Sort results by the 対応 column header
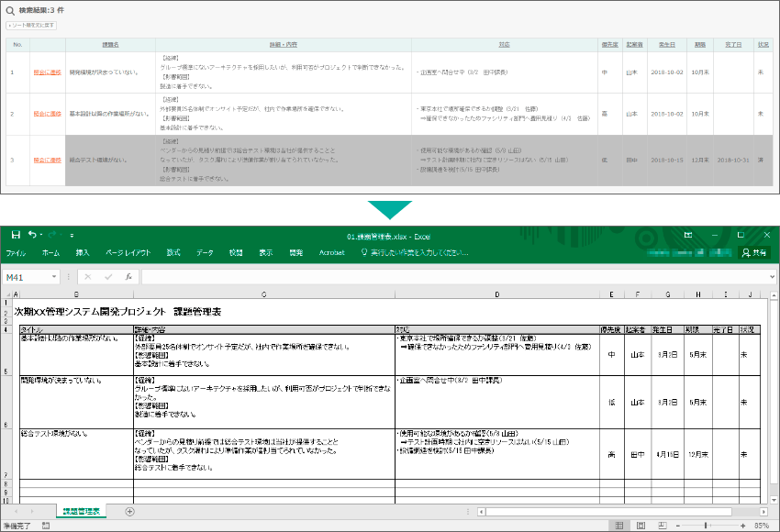The image size is (780, 532). point(505,45)
